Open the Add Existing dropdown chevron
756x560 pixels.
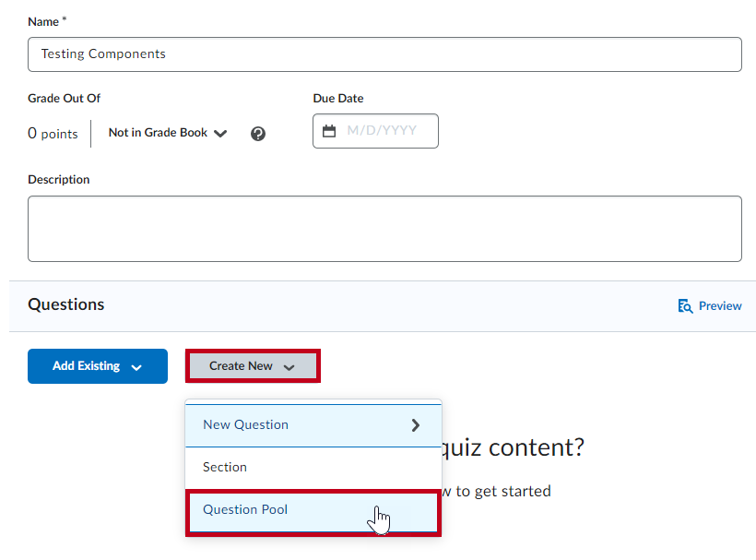(136, 367)
